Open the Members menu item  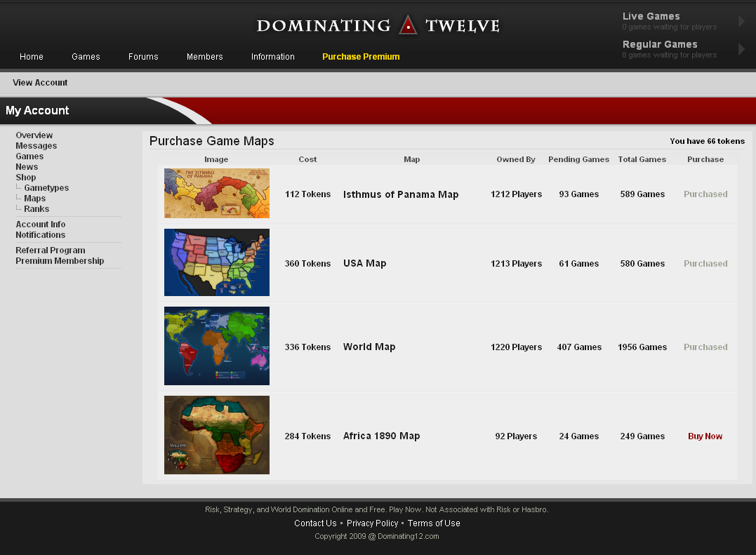click(204, 57)
